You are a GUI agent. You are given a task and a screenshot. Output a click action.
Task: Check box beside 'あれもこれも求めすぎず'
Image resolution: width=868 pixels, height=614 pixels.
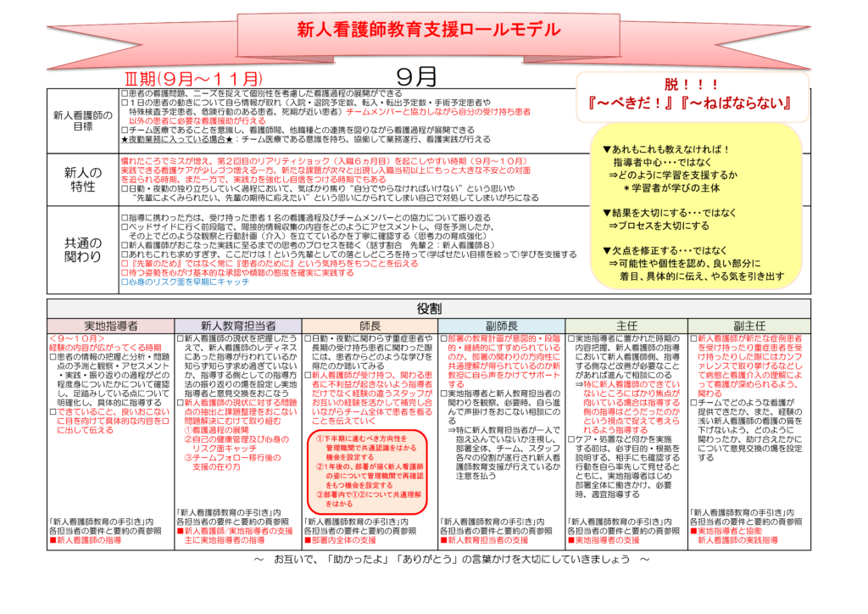[x=125, y=254]
